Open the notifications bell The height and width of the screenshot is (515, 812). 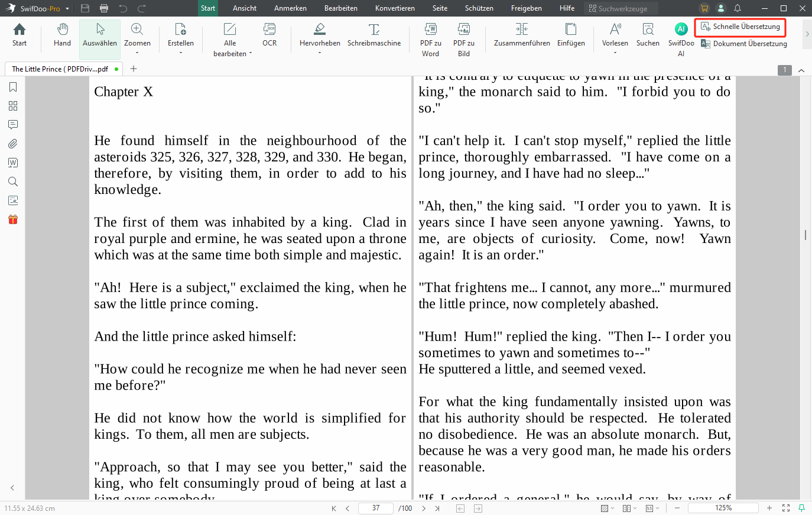[x=738, y=8]
